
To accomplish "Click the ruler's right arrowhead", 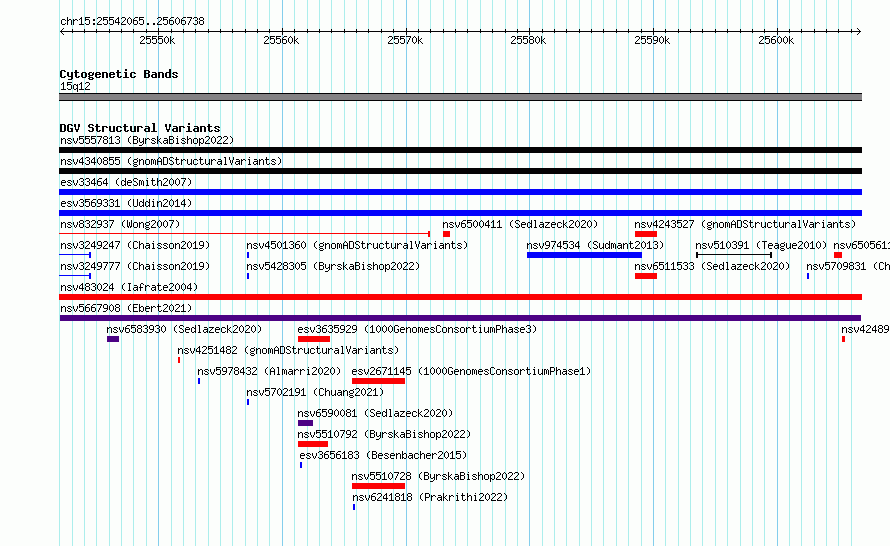I will tap(858, 31).
